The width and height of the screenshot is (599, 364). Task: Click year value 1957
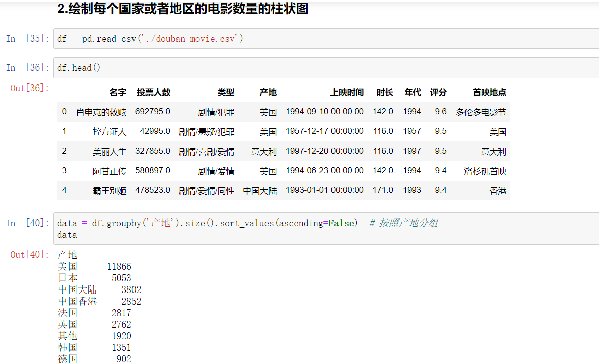click(412, 131)
